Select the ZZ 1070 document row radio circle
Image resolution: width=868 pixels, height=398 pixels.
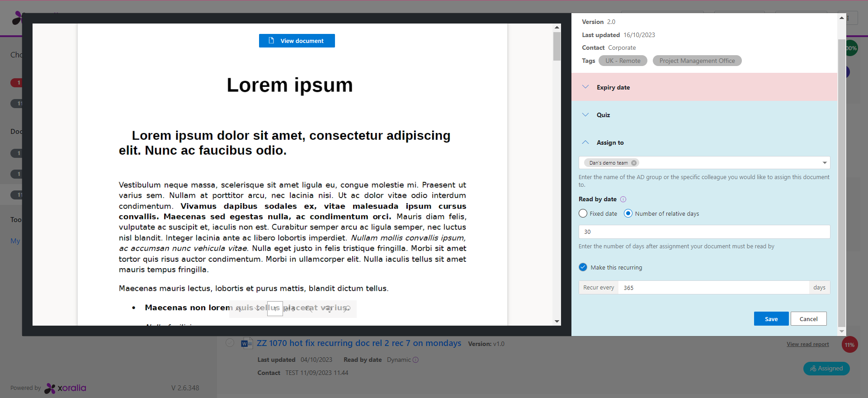[x=230, y=343]
